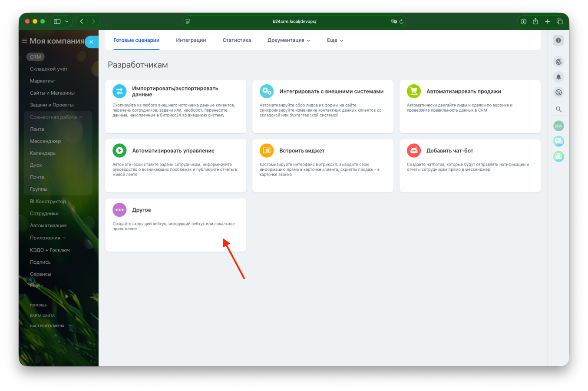Click the orange widget embed icon

[267, 150]
